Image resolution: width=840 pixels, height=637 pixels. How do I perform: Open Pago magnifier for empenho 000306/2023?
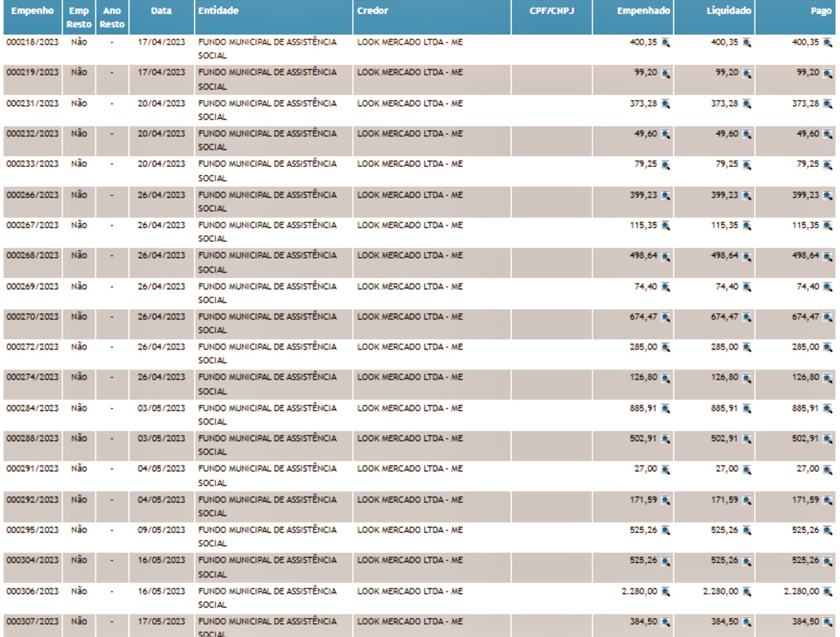(x=828, y=592)
